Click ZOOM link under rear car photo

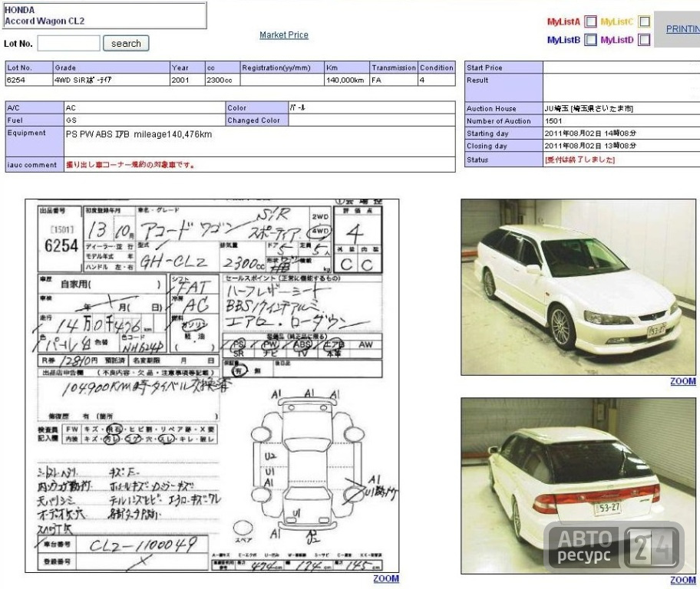pyautogui.click(x=683, y=580)
